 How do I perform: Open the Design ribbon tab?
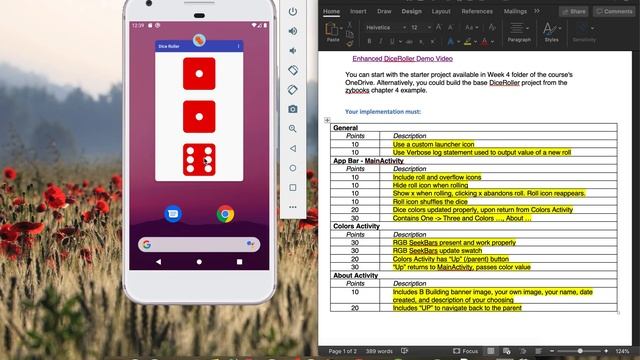click(x=411, y=11)
